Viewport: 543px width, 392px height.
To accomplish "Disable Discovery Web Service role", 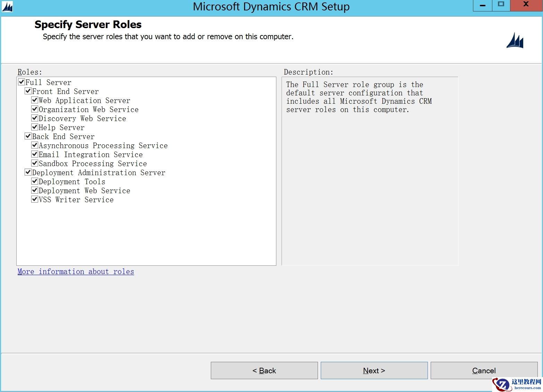I will coord(35,118).
